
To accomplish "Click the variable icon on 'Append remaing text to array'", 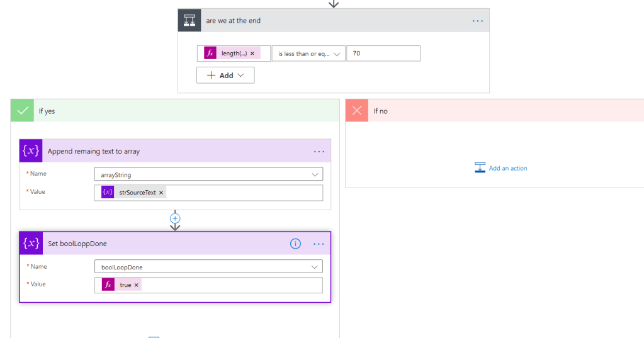I will pos(31,151).
